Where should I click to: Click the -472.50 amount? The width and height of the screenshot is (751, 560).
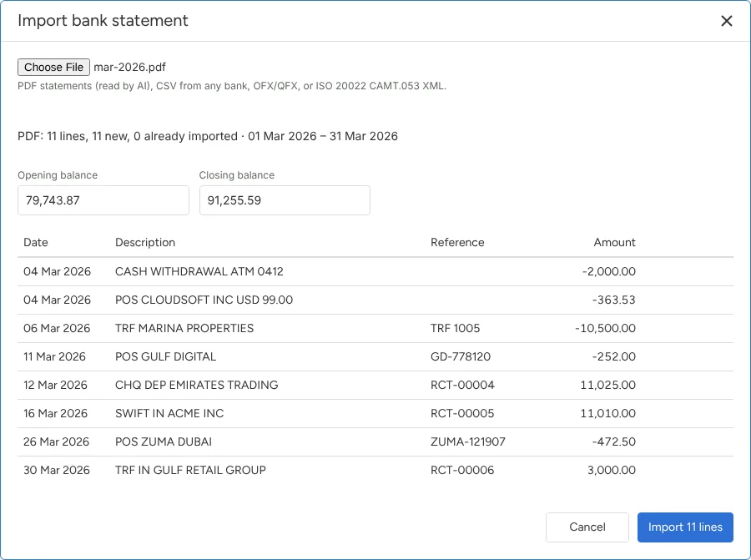pyautogui.click(x=613, y=441)
